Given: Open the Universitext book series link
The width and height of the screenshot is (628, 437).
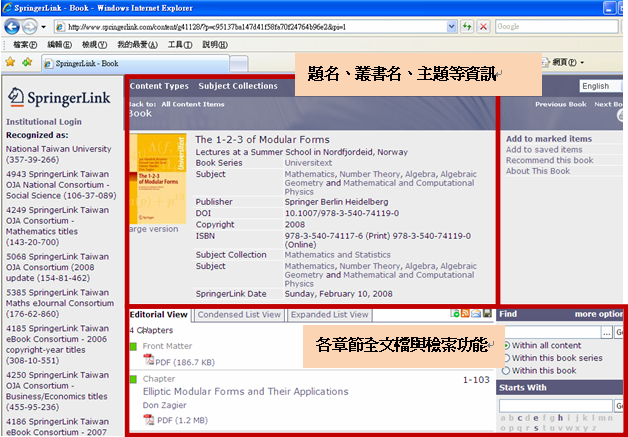Looking at the screenshot, I should (308, 163).
